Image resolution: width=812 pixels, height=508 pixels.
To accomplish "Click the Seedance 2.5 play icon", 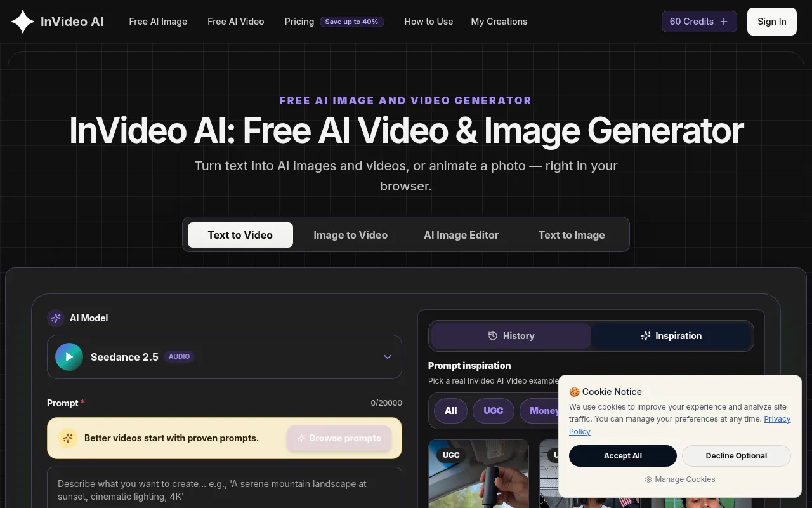I will tap(69, 357).
